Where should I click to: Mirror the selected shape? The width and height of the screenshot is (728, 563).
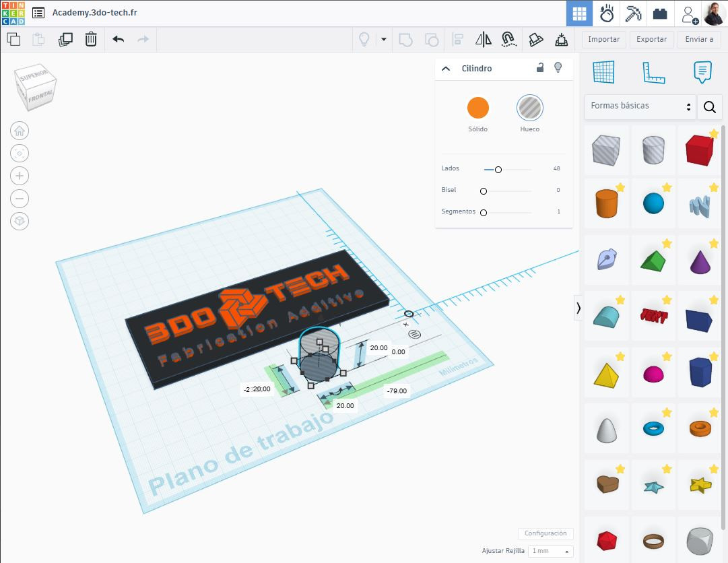pos(484,40)
